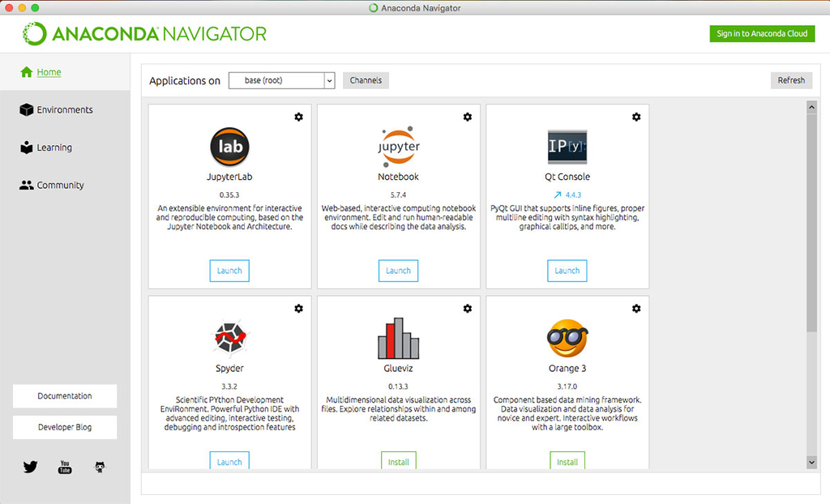Screen dimensions: 830x504
Task: Click the scrollbar down arrow
Action: coord(811,462)
